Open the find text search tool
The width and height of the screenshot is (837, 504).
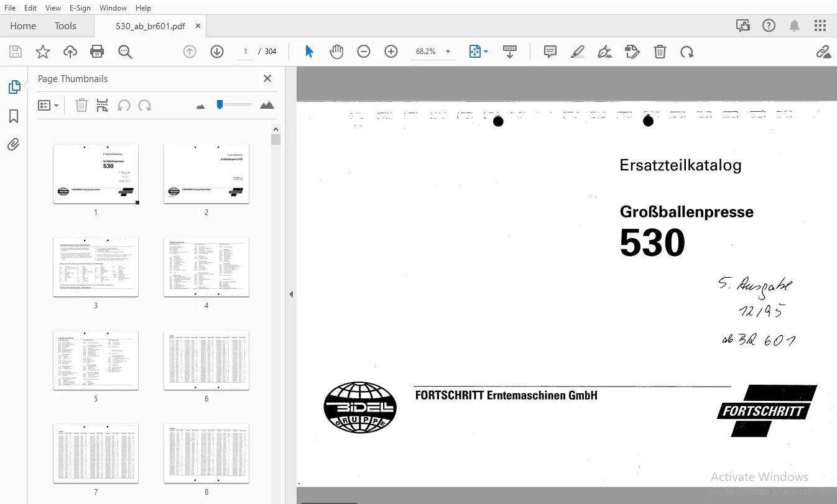pyautogui.click(x=125, y=52)
